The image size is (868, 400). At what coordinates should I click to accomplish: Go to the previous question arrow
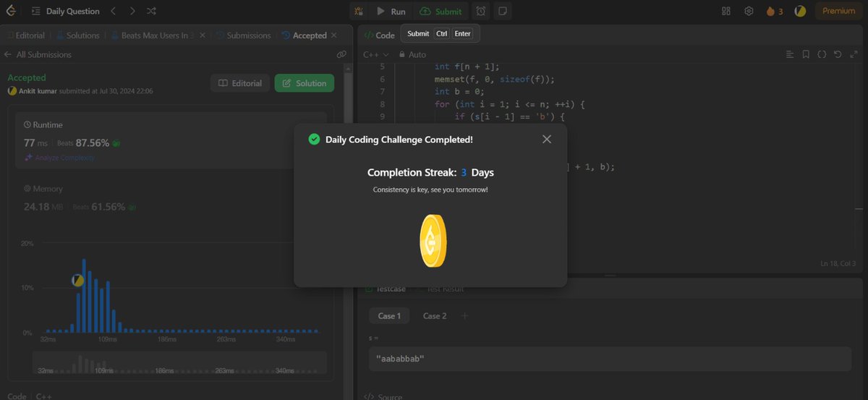(113, 12)
